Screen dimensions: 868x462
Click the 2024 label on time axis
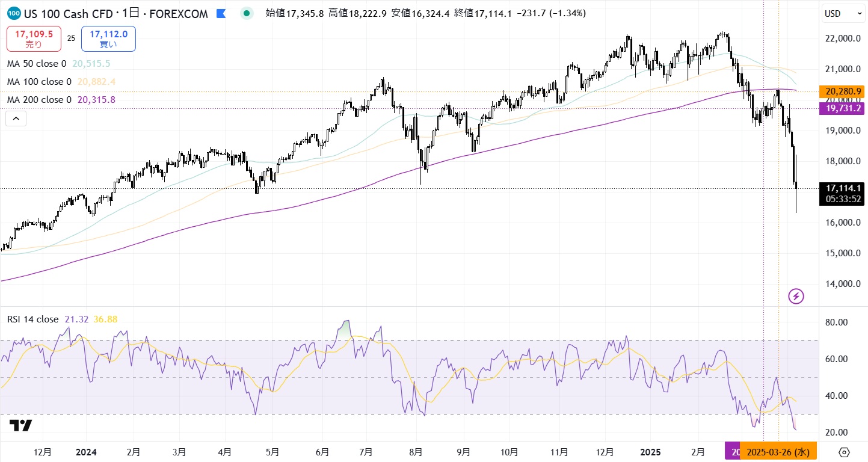click(x=86, y=452)
